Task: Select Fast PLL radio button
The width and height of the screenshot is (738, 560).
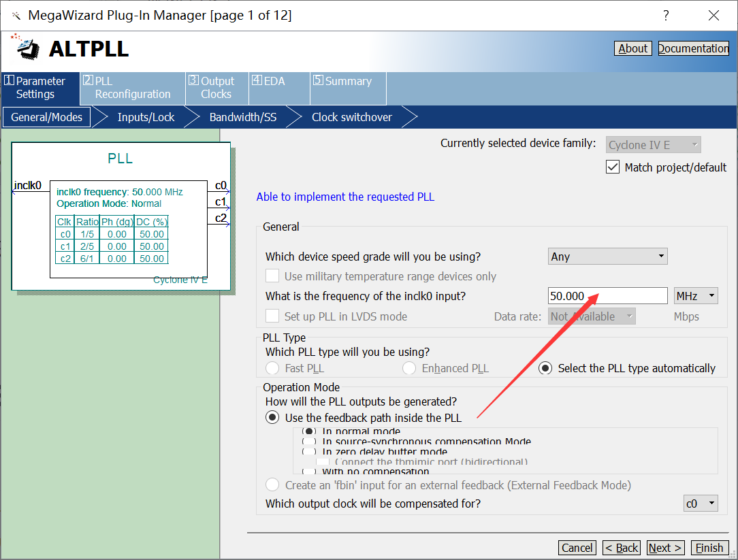Action: (272, 368)
